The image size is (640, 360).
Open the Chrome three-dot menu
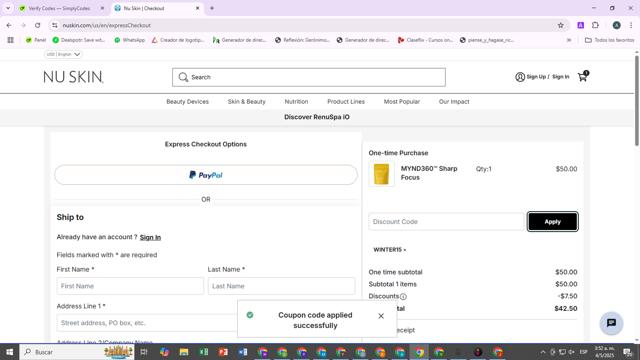point(631,25)
